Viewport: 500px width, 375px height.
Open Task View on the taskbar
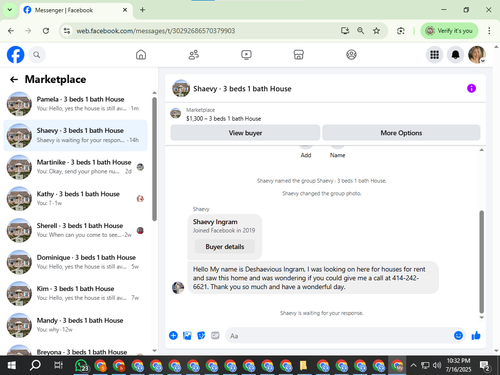[58, 365]
